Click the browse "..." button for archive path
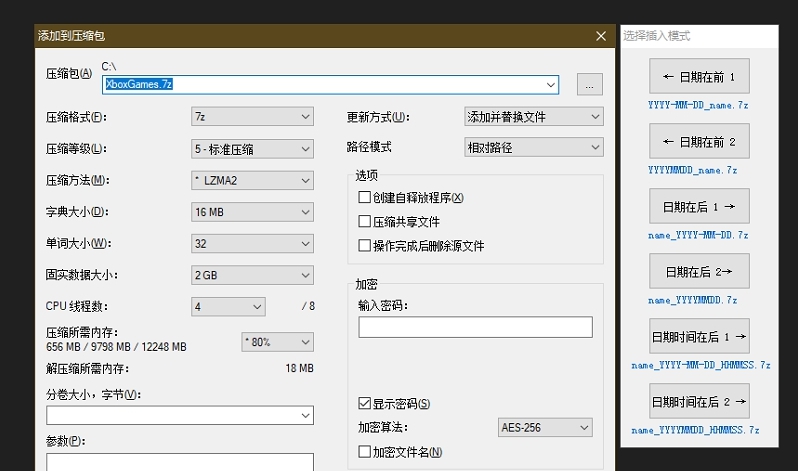Screen dimensions: 798x471 tap(589, 85)
